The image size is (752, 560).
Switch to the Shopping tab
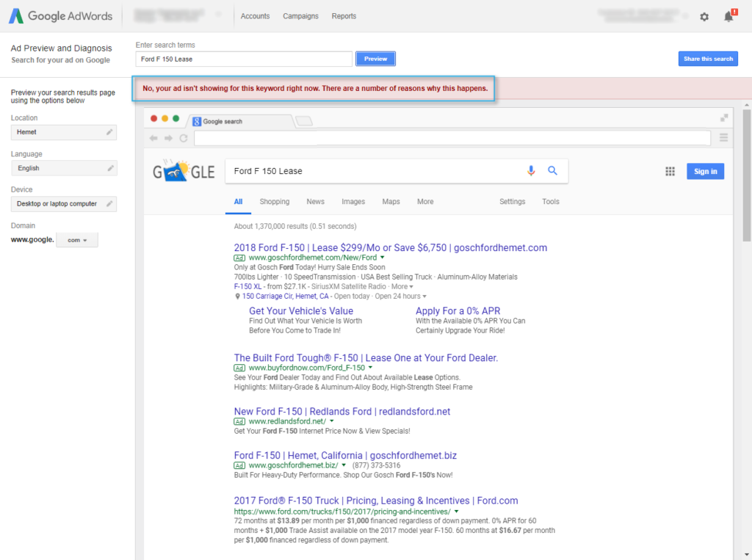(x=274, y=201)
